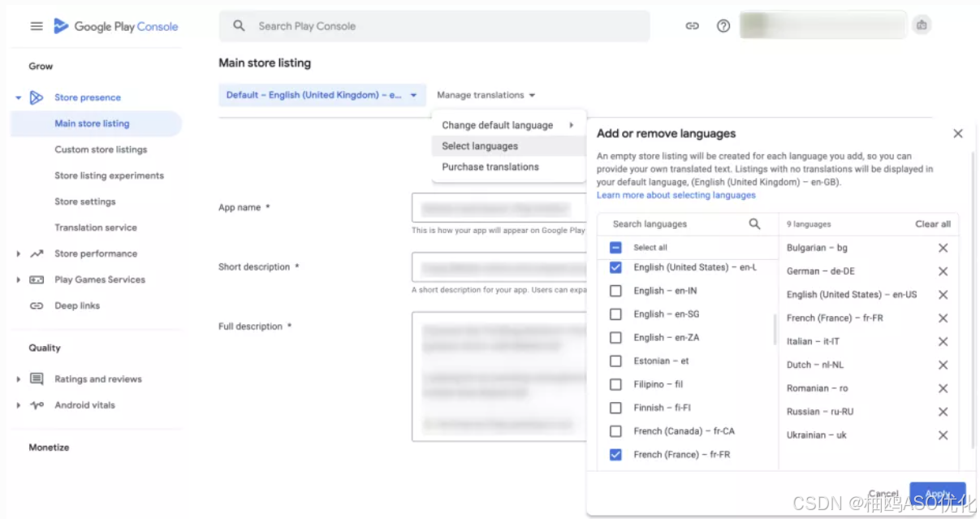Collapse the Store presence section arrow
The image size is (980, 519).
[18, 97]
